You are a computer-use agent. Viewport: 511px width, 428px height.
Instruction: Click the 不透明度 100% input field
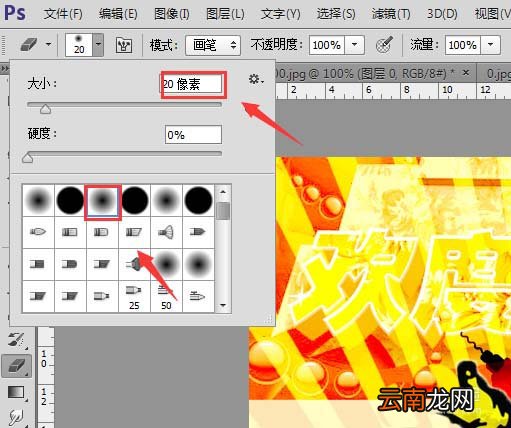pyautogui.click(x=327, y=45)
